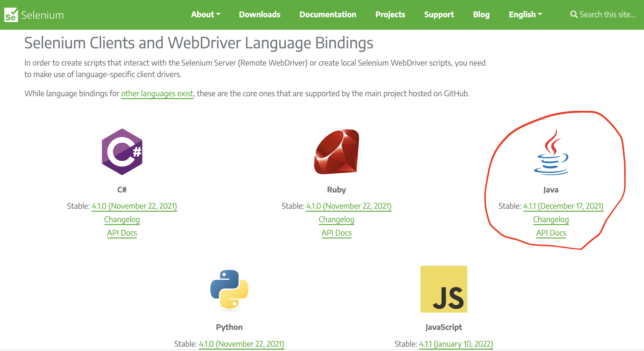The image size is (644, 351).
Task: Download Python stable 4.1.0 release
Action: point(241,344)
